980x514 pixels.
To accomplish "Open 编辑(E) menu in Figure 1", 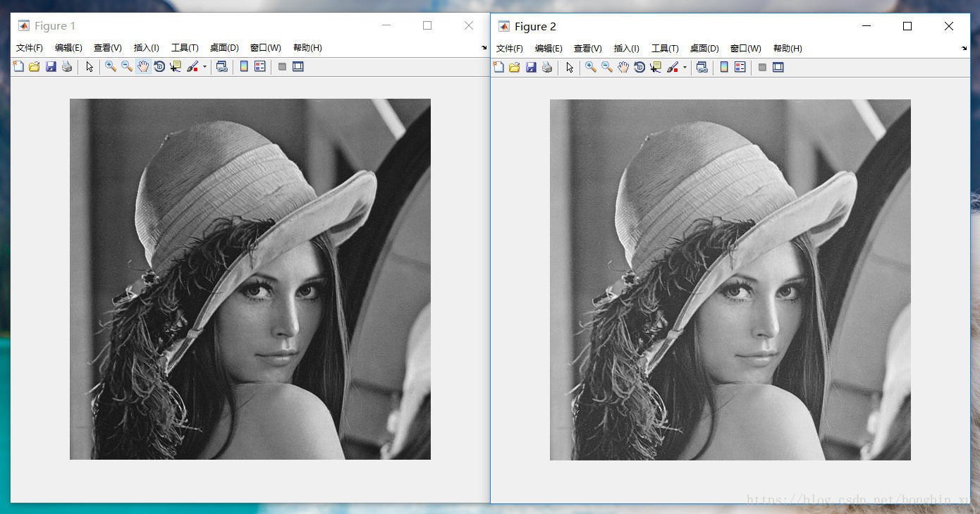I will tap(68, 48).
